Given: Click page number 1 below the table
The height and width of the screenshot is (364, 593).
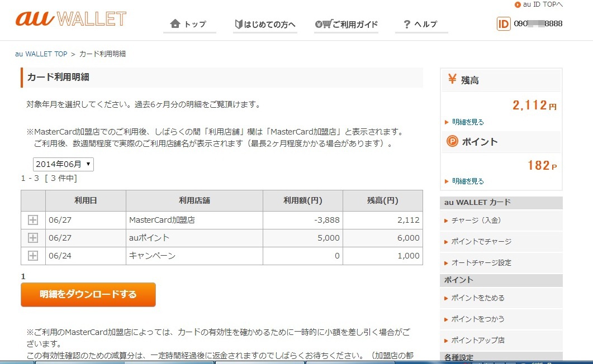Looking at the screenshot, I should [23, 276].
